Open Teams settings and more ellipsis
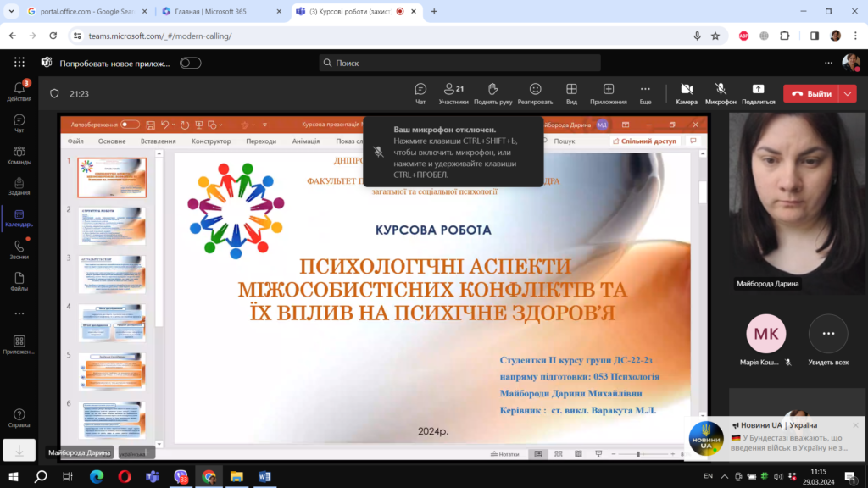The width and height of the screenshot is (868, 488). point(828,63)
